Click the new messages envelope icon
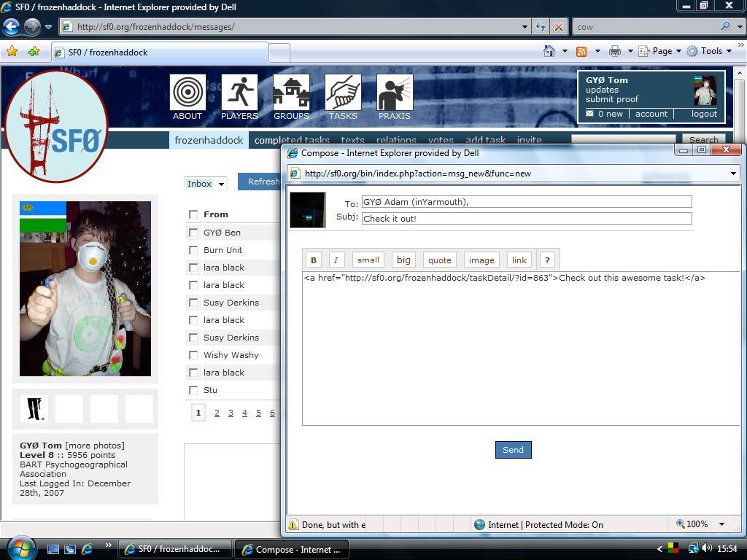Screen dimensions: 747x560 (589, 113)
